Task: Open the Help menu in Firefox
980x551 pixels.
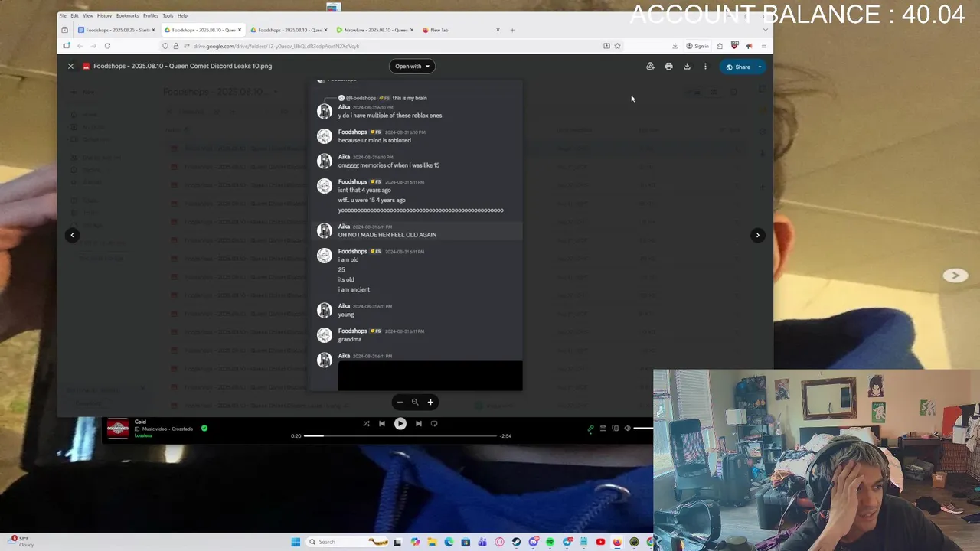Action: 182,15
